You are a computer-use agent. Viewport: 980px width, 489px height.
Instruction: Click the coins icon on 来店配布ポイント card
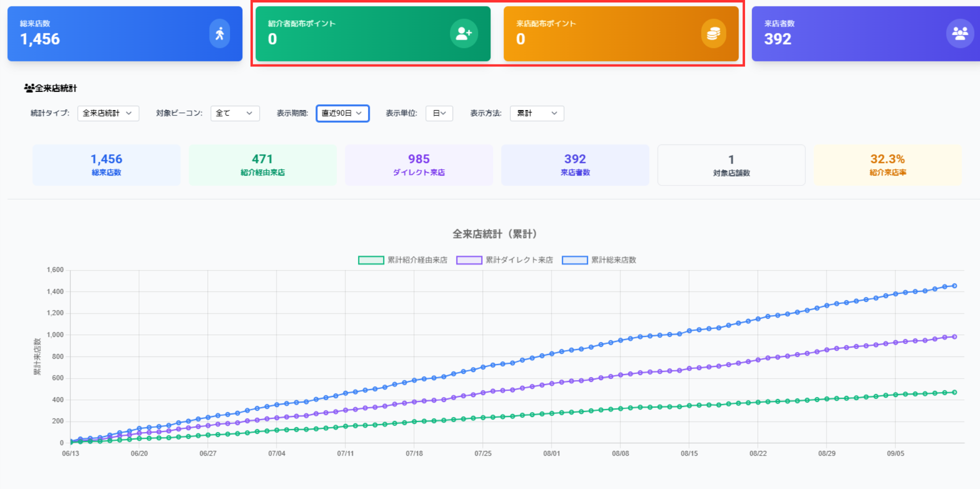713,33
